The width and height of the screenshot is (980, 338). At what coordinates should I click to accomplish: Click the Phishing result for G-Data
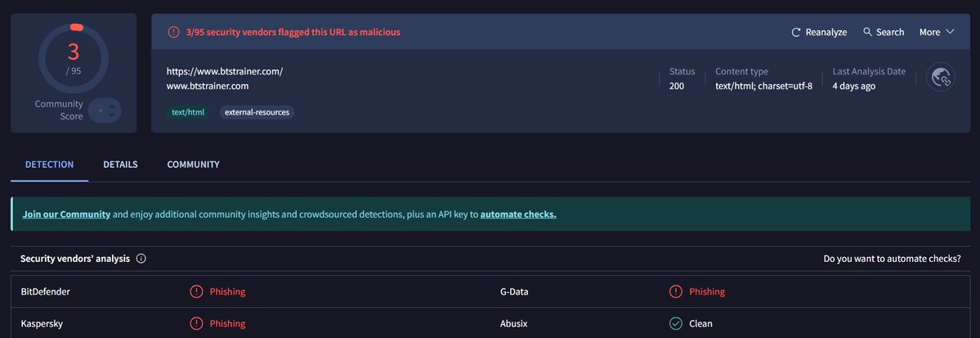pyautogui.click(x=707, y=291)
